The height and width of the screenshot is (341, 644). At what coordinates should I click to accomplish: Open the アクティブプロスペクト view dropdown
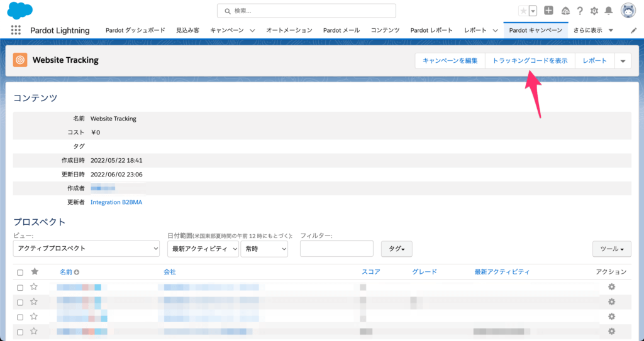86,248
